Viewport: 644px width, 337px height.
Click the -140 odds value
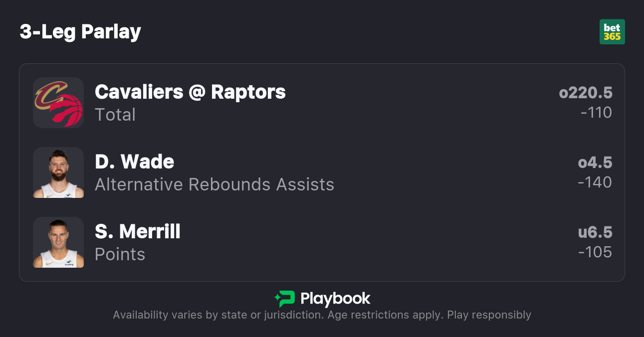pos(595,182)
